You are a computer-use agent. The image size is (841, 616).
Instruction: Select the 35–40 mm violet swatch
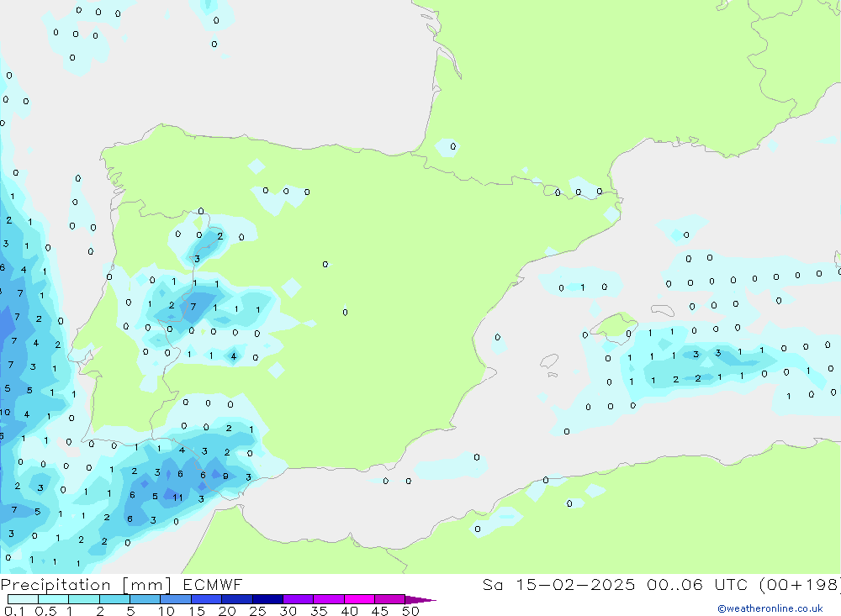(x=329, y=599)
